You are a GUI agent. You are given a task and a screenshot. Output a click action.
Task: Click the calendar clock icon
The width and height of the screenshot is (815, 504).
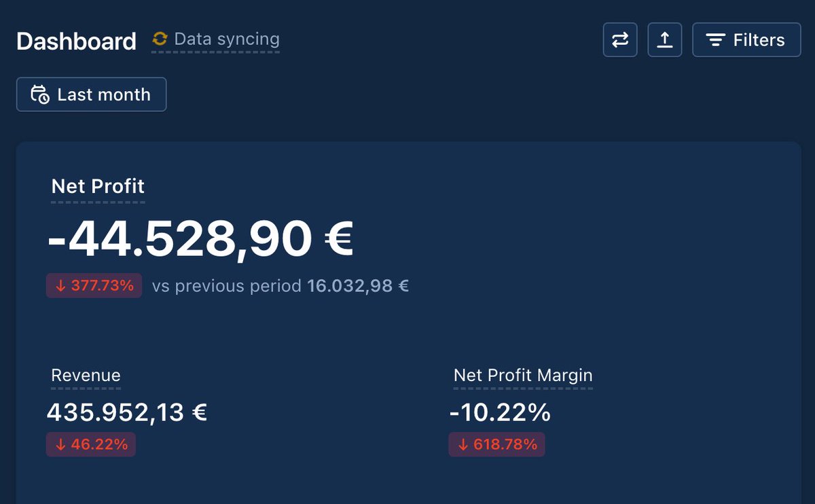pos(40,94)
